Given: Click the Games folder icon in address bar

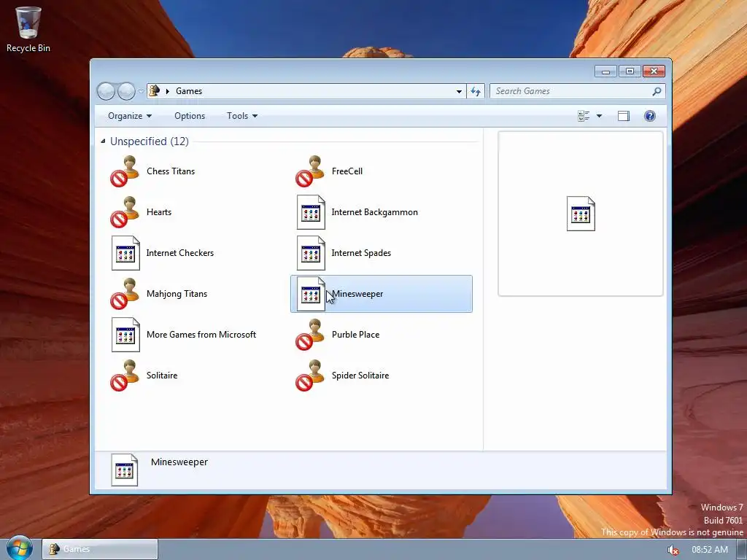Looking at the screenshot, I should pyautogui.click(x=154, y=90).
